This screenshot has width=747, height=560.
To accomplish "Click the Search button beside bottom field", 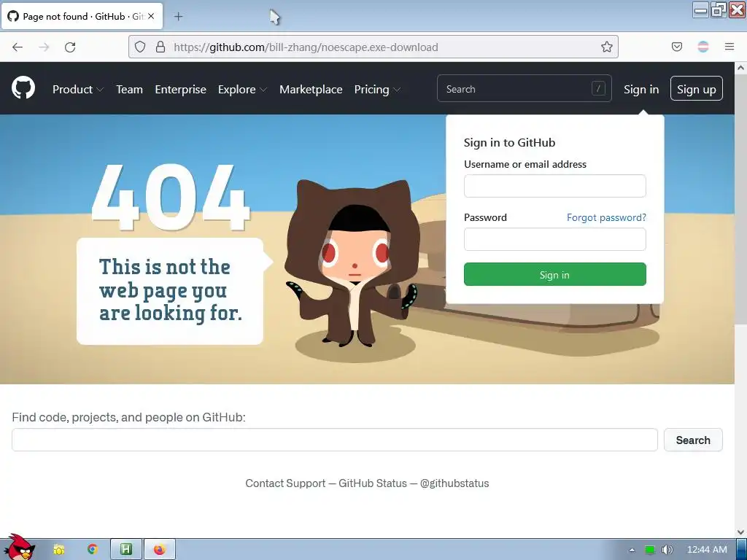I will click(693, 440).
